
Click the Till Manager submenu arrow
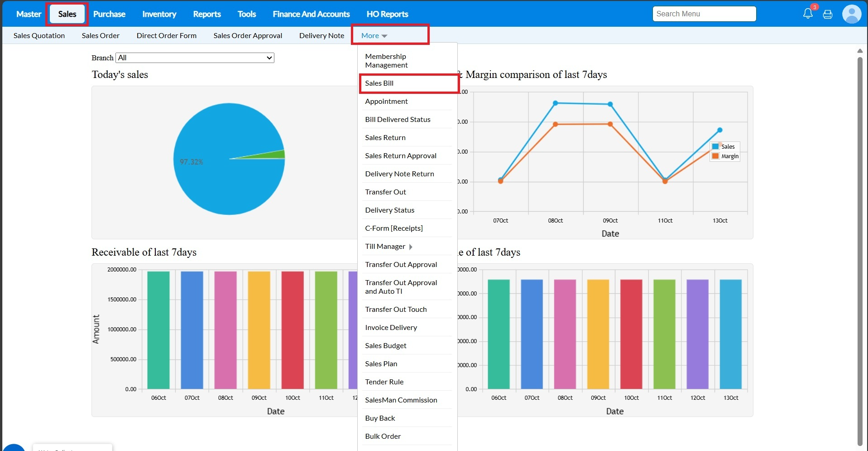click(x=411, y=247)
